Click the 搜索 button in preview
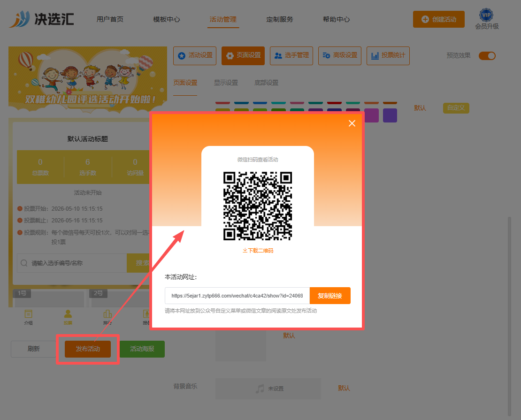 point(139,263)
